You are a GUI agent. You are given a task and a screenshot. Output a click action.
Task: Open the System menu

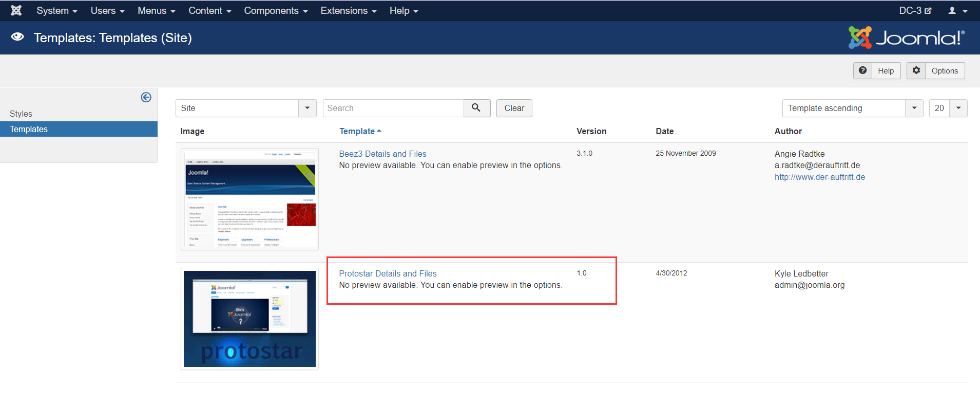56,10
